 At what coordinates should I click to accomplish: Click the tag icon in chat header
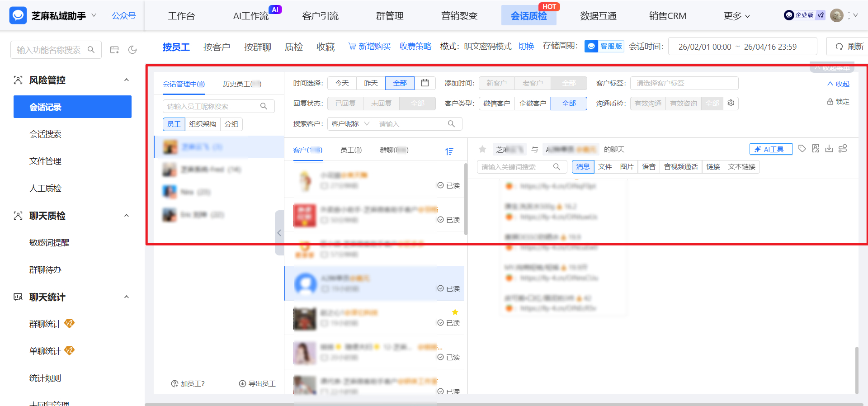802,149
